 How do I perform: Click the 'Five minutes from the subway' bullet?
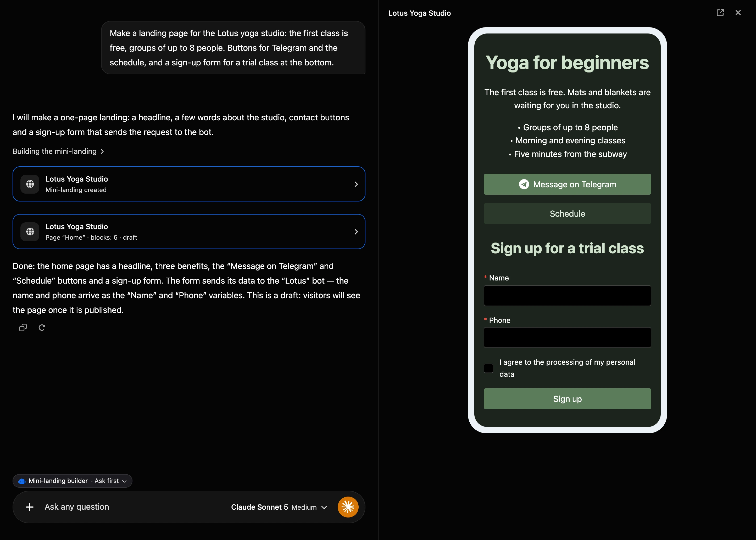(568, 154)
